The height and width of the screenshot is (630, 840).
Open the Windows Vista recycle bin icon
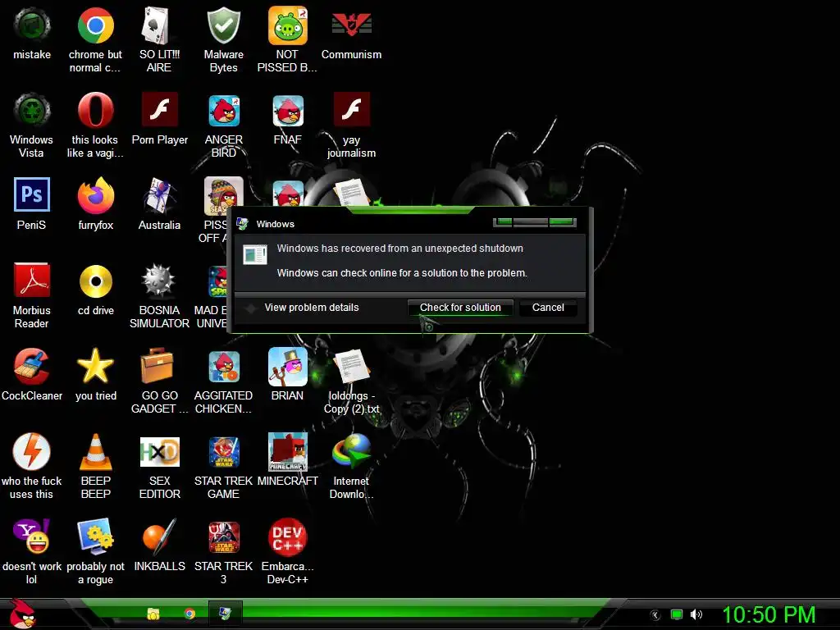(32, 111)
